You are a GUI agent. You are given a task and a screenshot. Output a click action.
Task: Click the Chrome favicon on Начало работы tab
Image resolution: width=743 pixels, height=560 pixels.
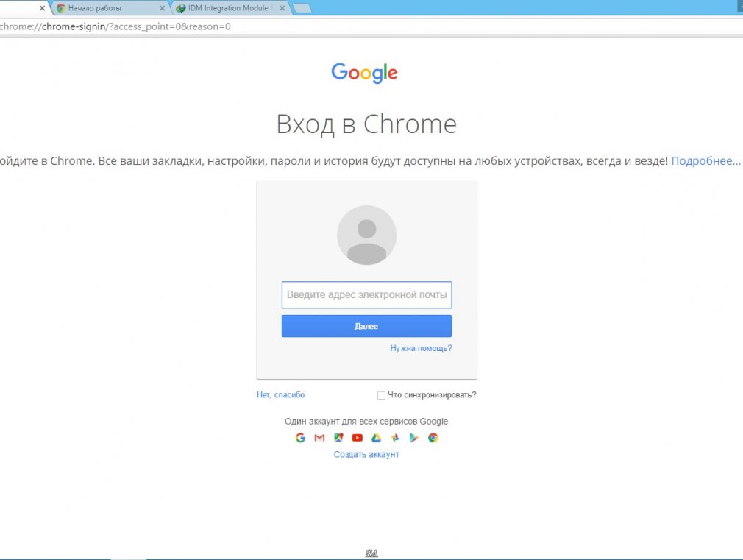click(60, 8)
